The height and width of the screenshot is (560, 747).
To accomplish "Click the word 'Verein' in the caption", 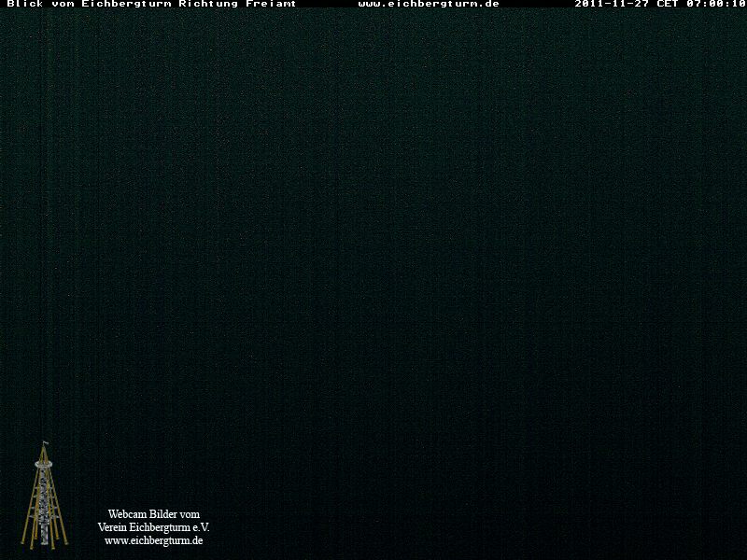I will [114, 527].
